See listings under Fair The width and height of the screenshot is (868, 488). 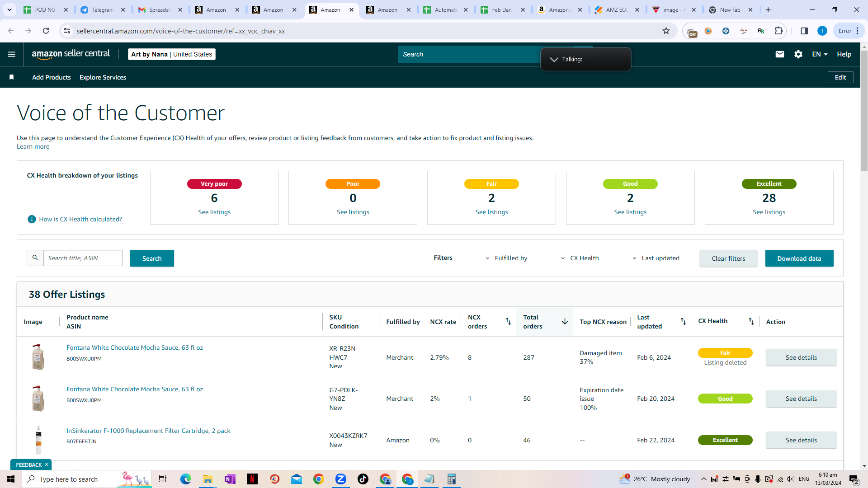(491, 212)
